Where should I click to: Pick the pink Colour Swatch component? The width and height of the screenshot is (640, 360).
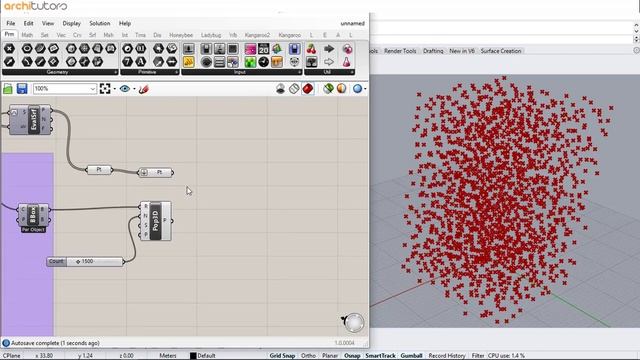[250, 49]
